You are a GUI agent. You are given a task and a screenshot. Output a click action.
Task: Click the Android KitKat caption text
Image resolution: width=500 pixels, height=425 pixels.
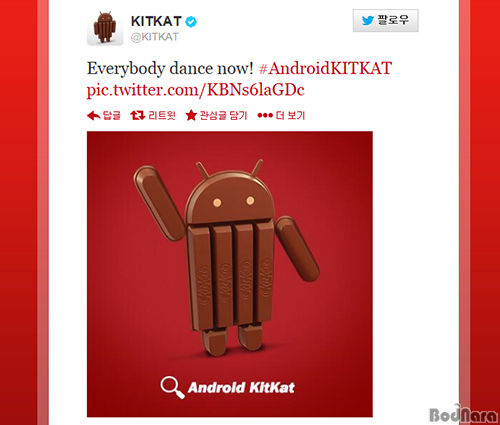click(241, 388)
